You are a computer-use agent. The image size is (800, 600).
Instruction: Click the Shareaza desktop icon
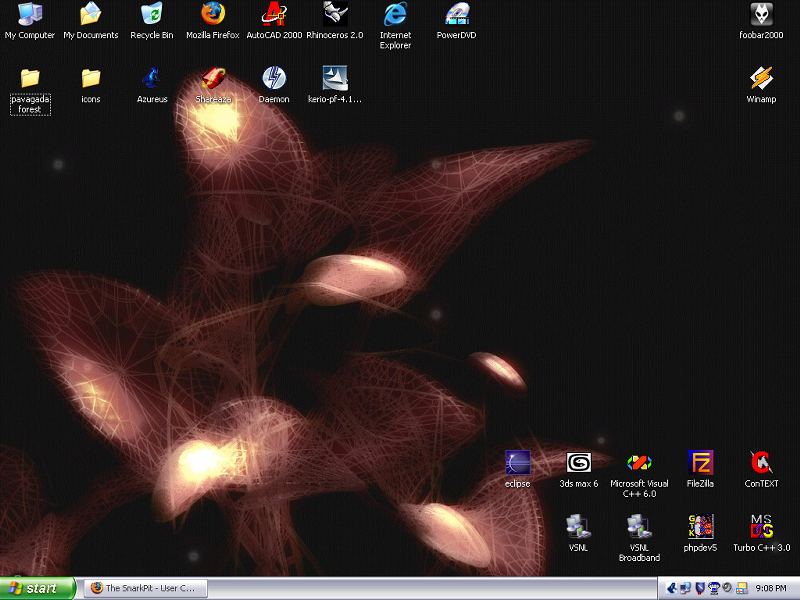point(213,78)
